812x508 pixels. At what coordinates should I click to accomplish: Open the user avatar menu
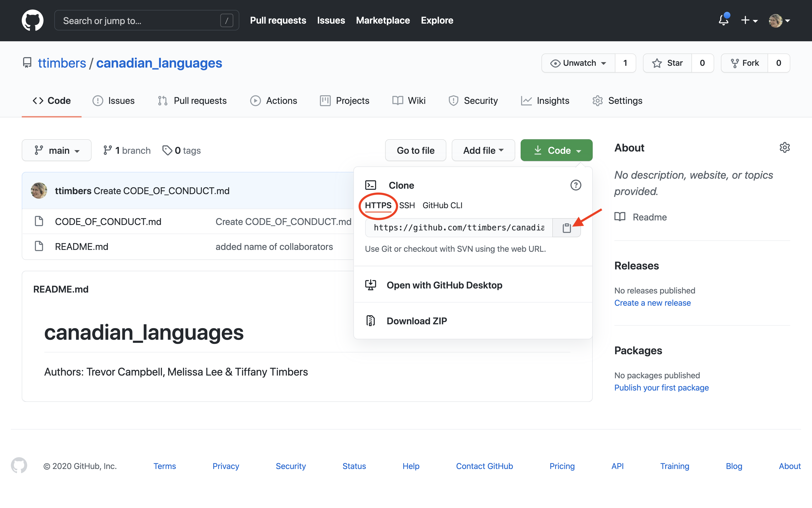779,20
